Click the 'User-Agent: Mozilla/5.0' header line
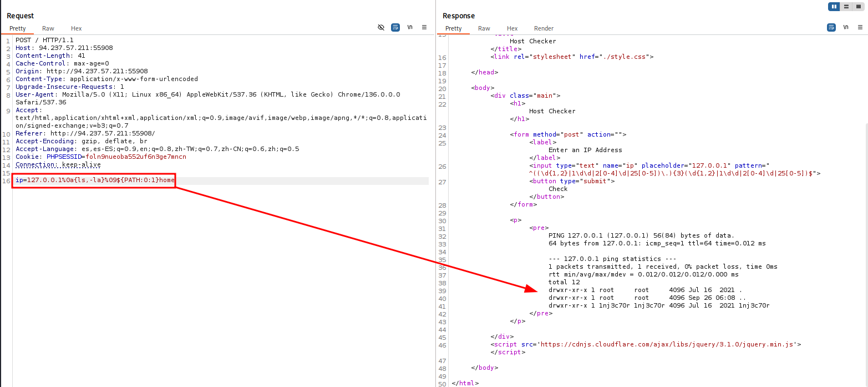The width and height of the screenshot is (868, 387). [207, 94]
